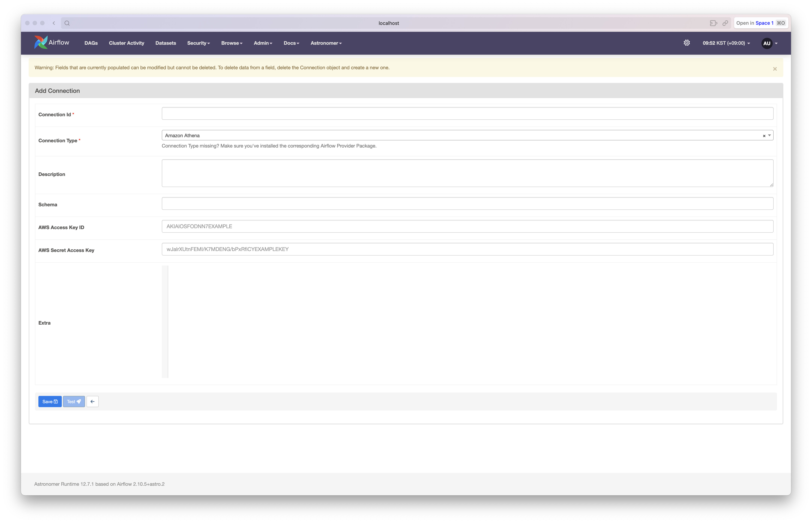This screenshot has height=523, width=812.
Task: Click the Airflow brand text
Action: pyautogui.click(x=59, y=42)
